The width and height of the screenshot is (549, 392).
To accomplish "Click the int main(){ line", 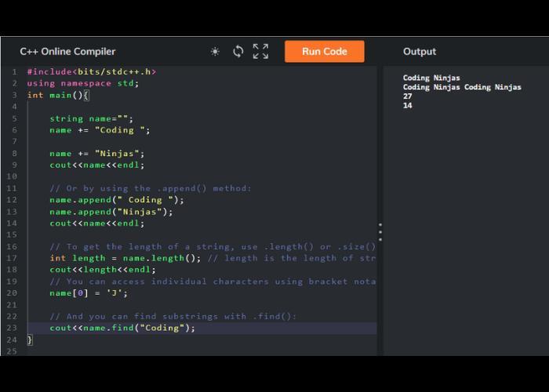I will click(x=58, y=95).
